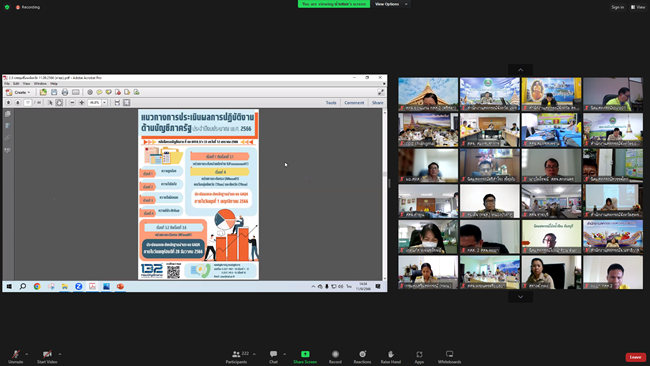Open Window menu in Acrobat
The image size is (650, 366).
tap(40, 83)
